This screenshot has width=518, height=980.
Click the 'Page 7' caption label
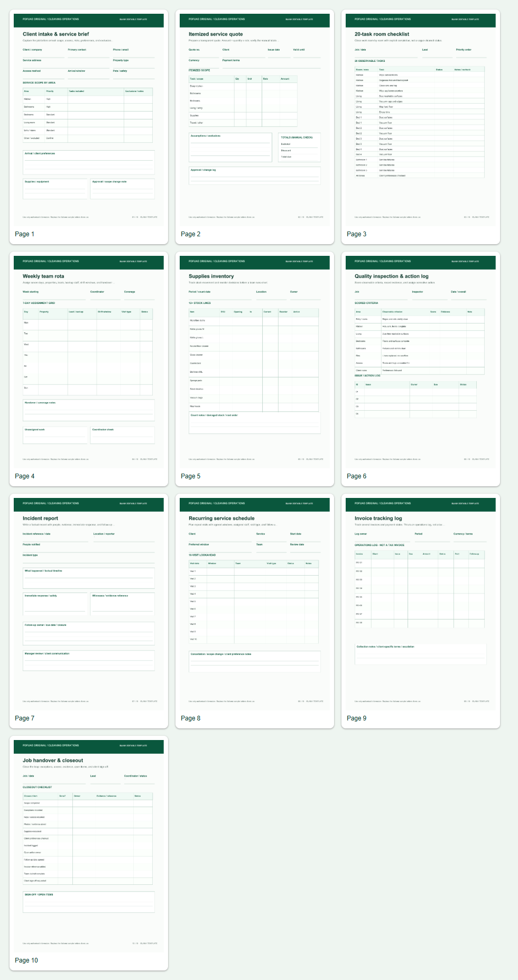coord(24,718)
